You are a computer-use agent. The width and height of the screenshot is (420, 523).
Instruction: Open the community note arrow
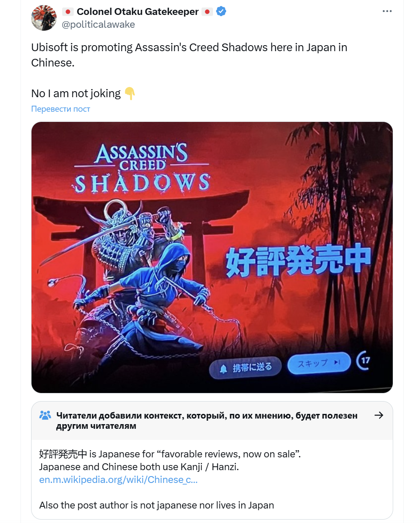coord(379,415)
